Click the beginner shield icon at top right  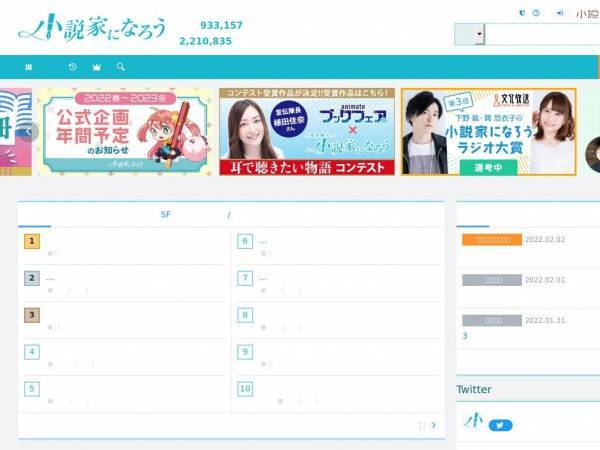point(522,13)
